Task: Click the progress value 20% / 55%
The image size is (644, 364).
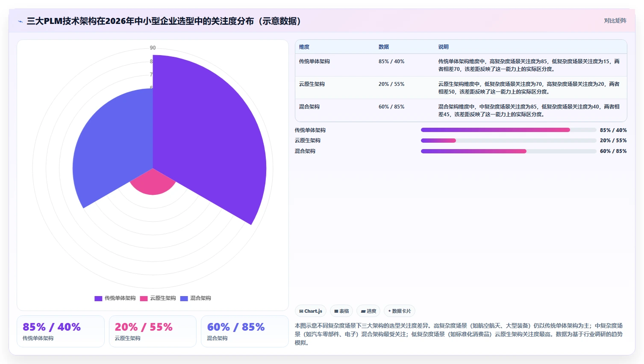Action: coord(613,141)
